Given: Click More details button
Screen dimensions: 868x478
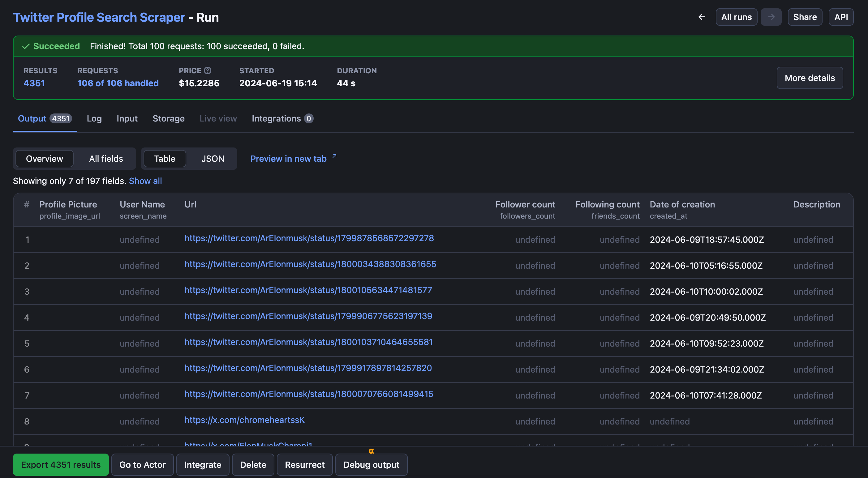Looking at the screenshot, I should [810, 78].
